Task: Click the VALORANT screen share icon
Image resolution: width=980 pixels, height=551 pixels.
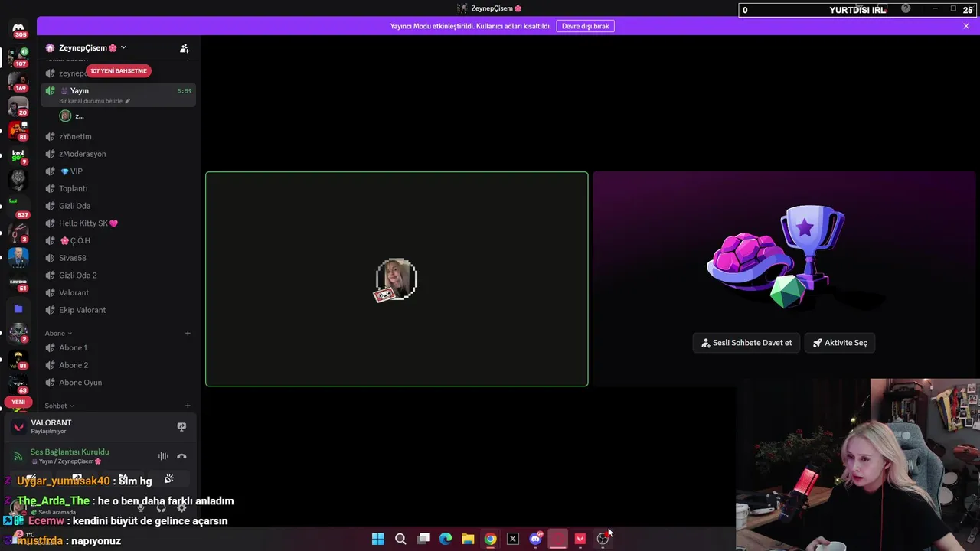Action: point(181,426)
